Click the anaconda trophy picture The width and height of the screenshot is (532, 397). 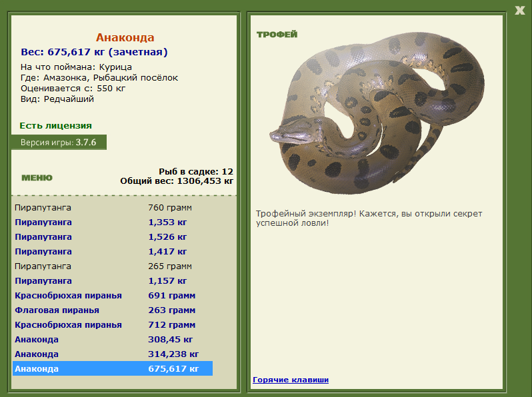(377, 114)
